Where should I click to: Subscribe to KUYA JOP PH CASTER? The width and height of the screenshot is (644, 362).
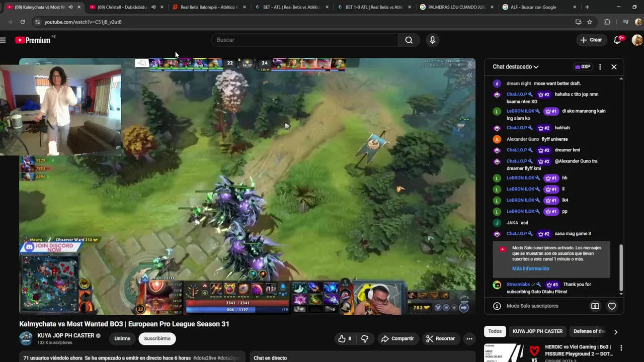pyautogui.click(x=157, y=338)
